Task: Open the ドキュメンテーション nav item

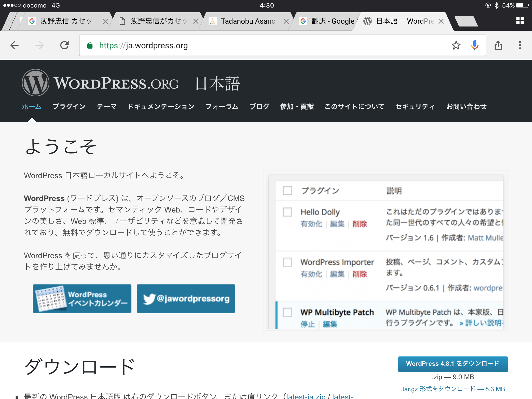Action: (161, 107)
